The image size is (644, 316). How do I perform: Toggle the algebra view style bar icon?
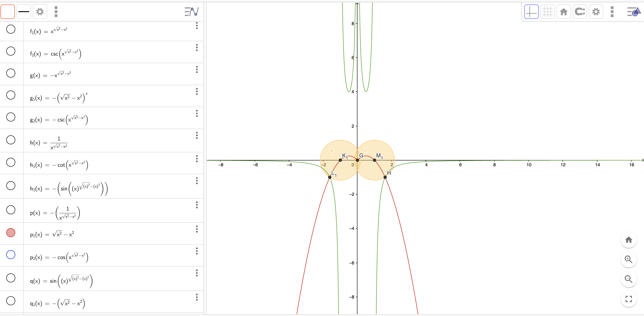click(x=191, y=11)
